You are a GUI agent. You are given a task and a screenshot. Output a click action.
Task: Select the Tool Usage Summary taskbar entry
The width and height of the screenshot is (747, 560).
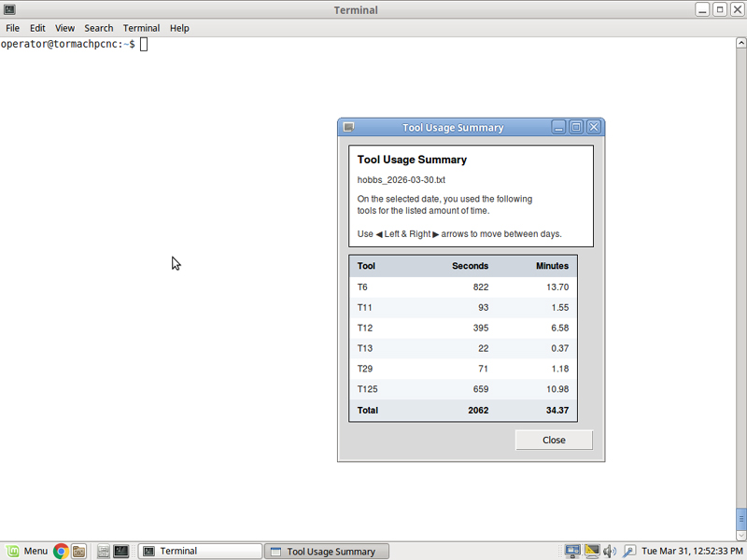(x=326, y=551)
